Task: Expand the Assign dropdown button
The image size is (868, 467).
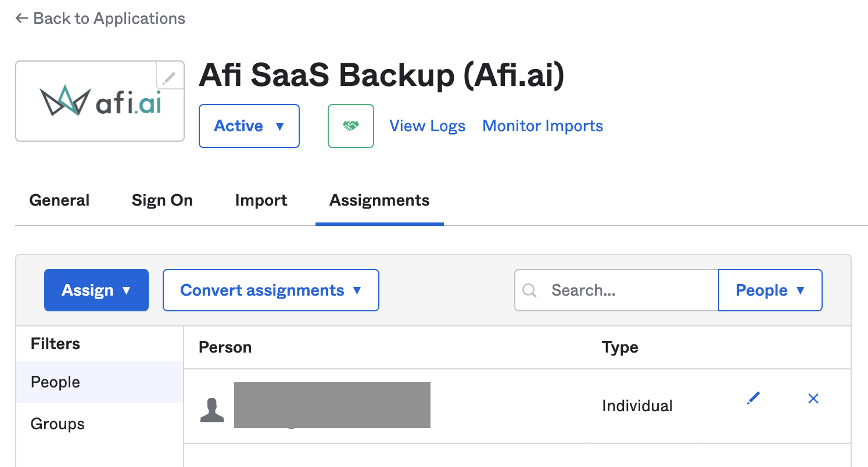Action: tap(96, 290)
